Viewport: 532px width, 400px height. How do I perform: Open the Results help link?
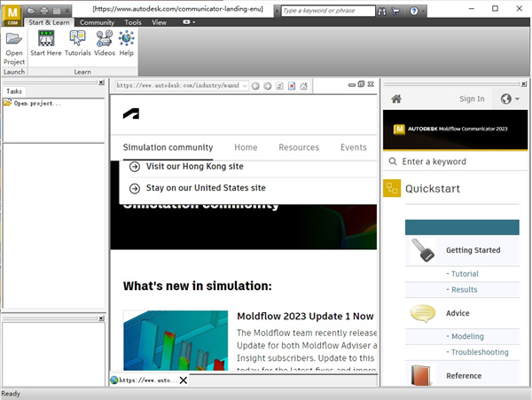click(464, 290)
